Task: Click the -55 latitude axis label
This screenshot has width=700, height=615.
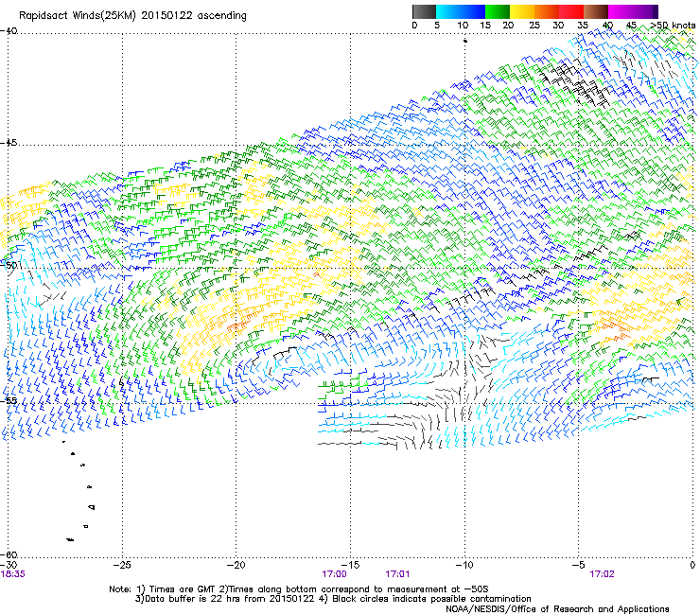Action: 9,400
